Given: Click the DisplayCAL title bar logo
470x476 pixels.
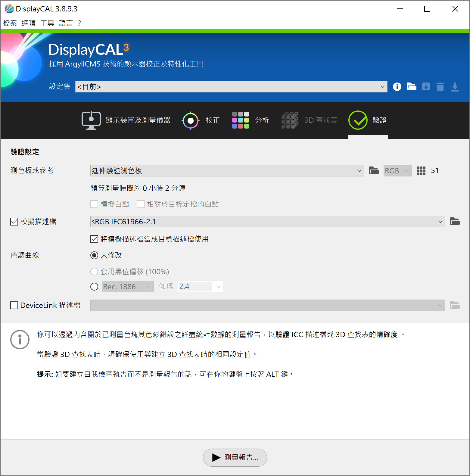Looking at the screenshot, I should [9, 9].
